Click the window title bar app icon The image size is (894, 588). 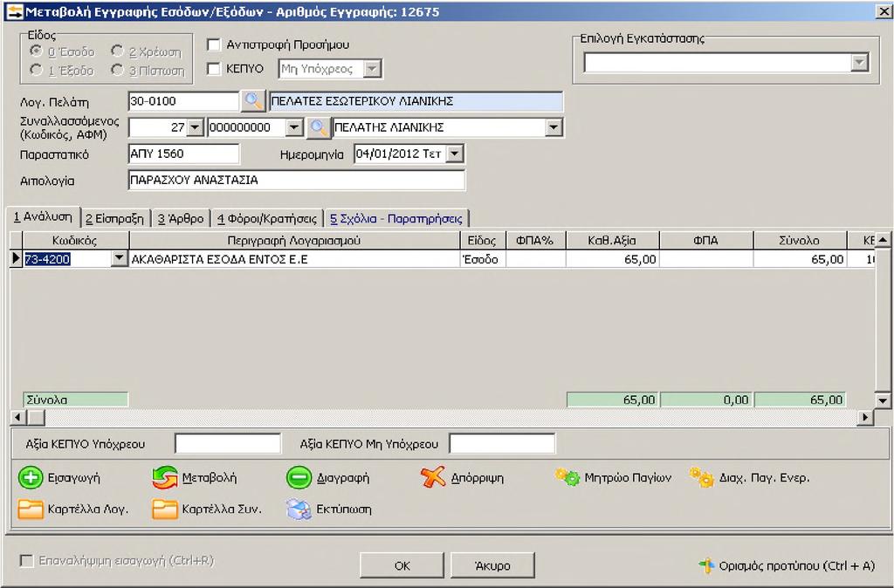16,11
